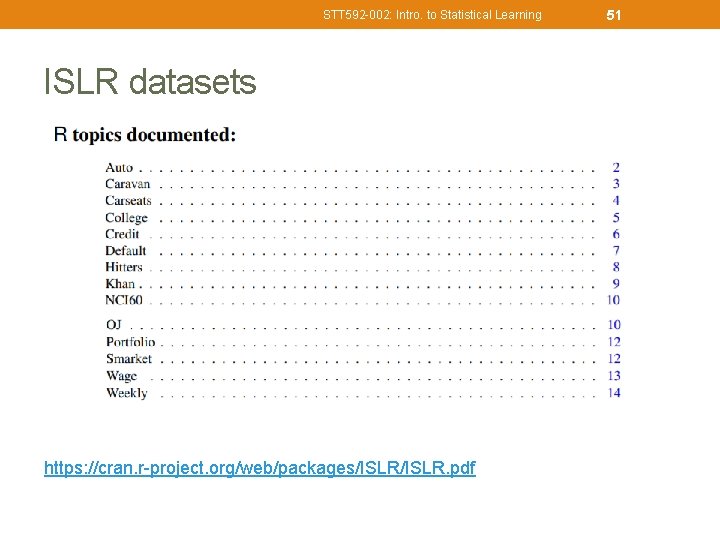720x540 pixels.
Task: Select the 'Caravan' topic entry
Action: tap(128, 184)
